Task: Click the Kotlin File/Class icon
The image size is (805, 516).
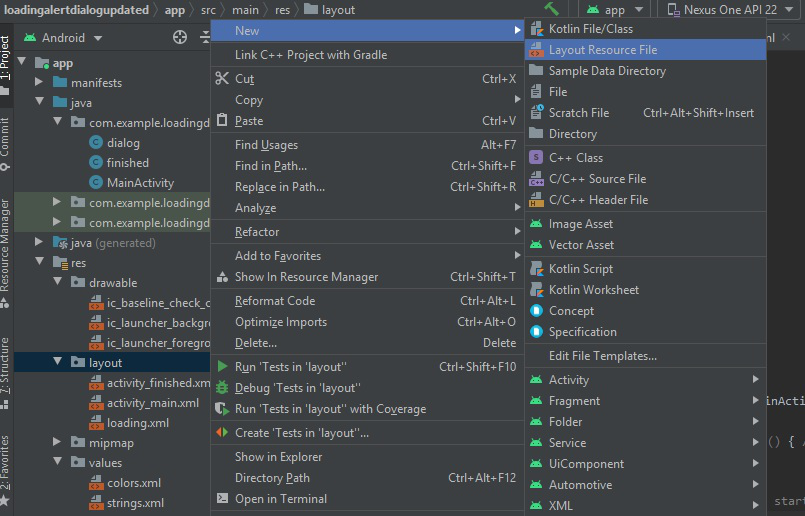Action: pos(537,29)
